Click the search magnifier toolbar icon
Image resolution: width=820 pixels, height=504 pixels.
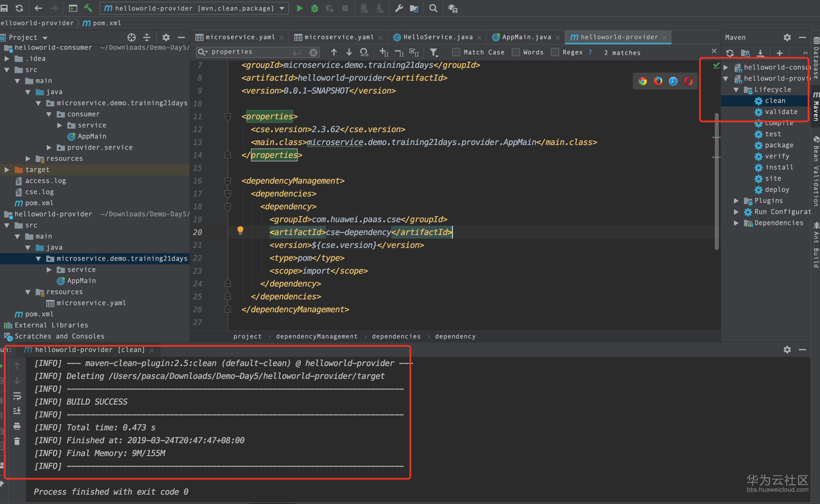(x=433, y=8)
